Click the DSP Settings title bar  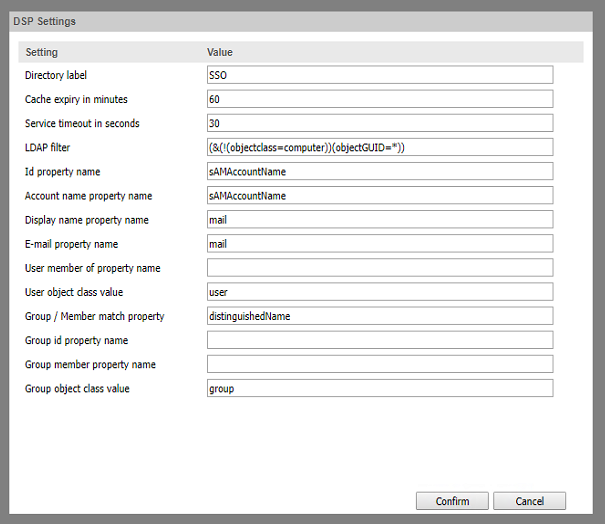(302, 21)
